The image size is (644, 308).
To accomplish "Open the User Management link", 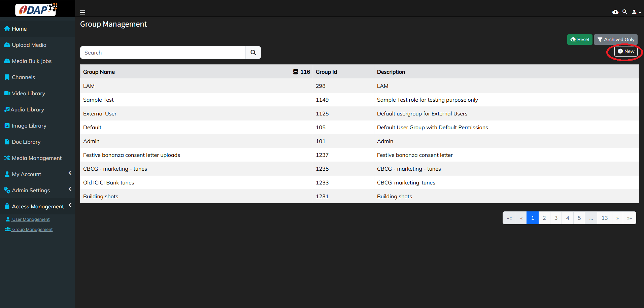I will (x=31, y=219).
